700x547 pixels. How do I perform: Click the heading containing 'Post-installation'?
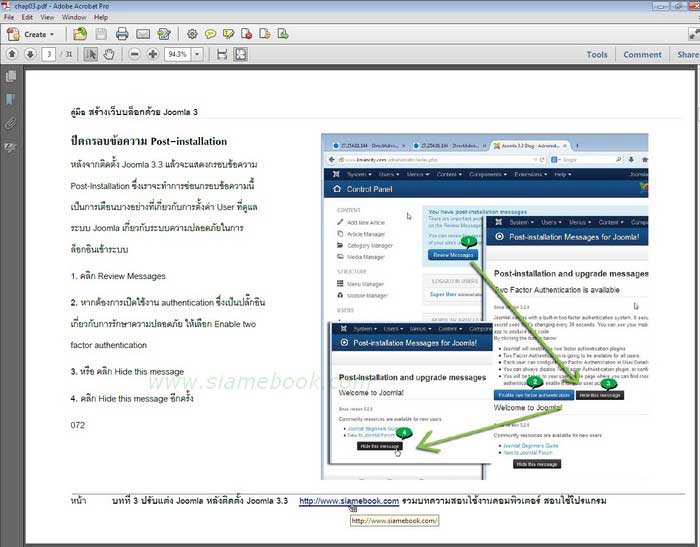tap(149, 141)
